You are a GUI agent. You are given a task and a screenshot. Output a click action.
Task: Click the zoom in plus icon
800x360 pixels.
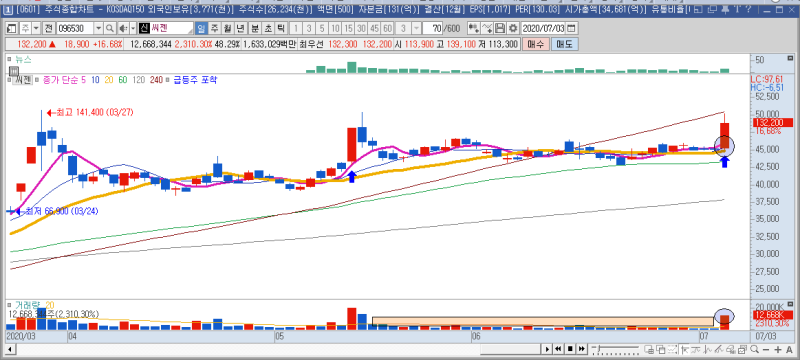[x=778, y=349]
